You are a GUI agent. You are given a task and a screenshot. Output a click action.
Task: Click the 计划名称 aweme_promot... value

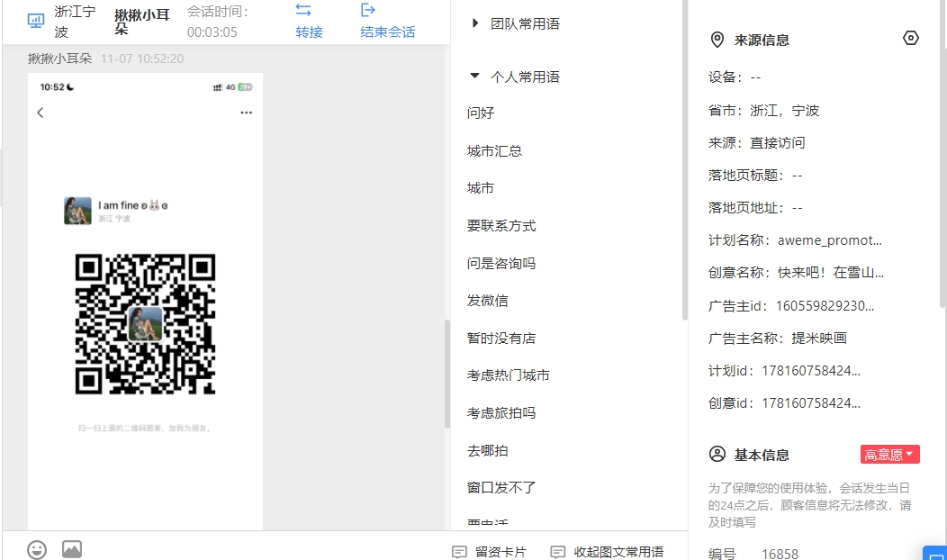(x=829, y=240)
